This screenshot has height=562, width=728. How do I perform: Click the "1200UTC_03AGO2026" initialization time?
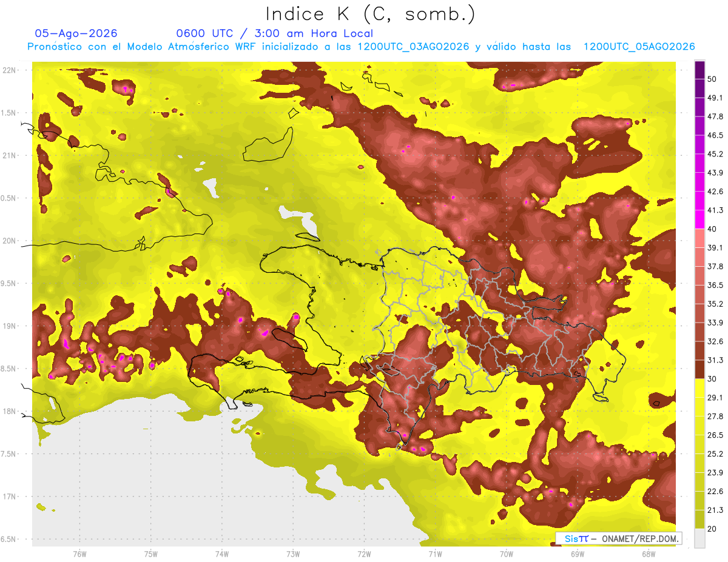[x=413, y=47]
